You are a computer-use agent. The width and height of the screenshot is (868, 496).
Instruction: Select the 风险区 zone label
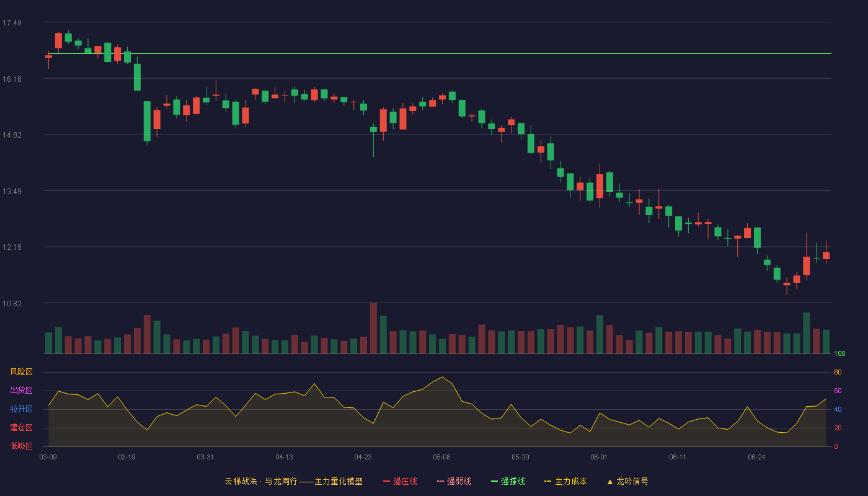click(21, 372)
